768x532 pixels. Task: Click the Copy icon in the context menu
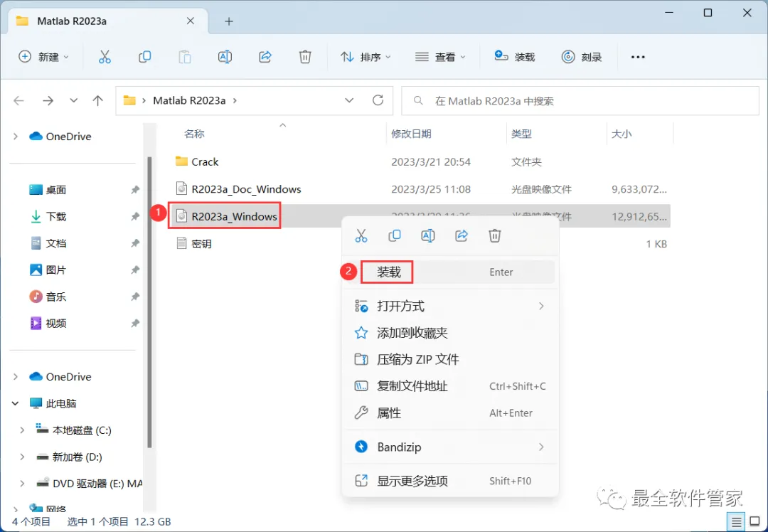(x=394, y=236)
